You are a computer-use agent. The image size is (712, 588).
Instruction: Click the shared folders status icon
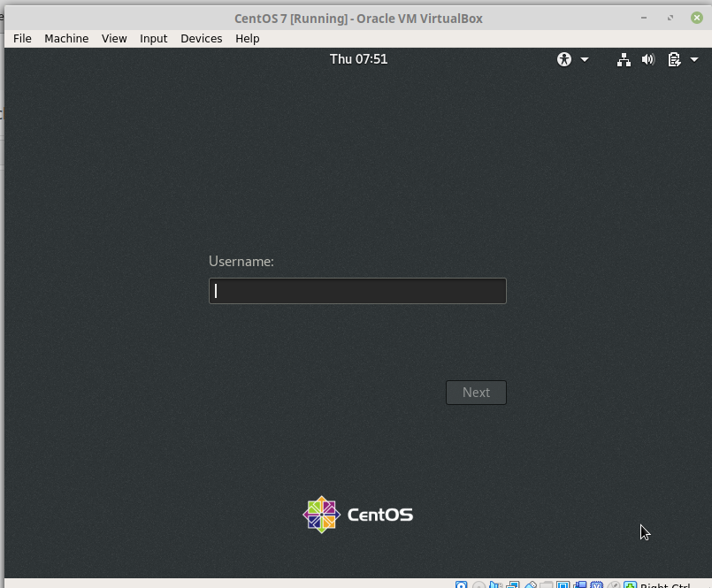[547, 584]
